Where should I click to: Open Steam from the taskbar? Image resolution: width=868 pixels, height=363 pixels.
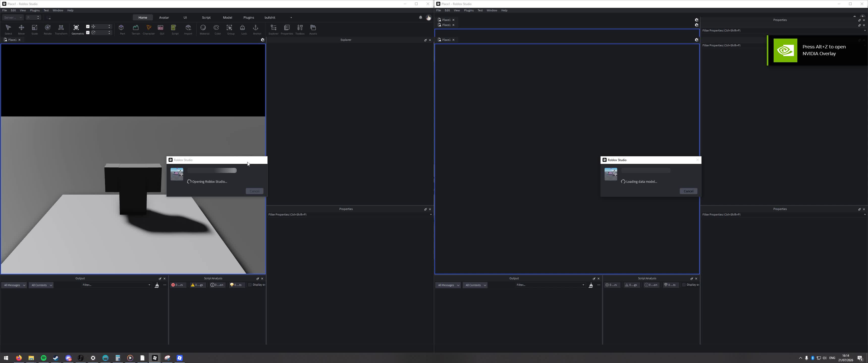pyautogui.click(x=56, y=358)
